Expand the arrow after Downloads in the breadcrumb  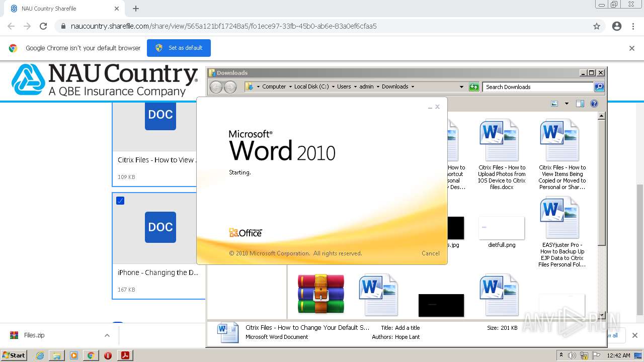pyautogui.click(x=413, y=86)
